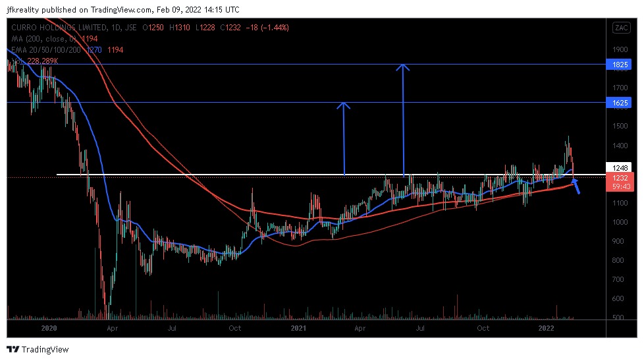
Task: Click the 2021 label on time axis
Action: [x=298, y=328]
